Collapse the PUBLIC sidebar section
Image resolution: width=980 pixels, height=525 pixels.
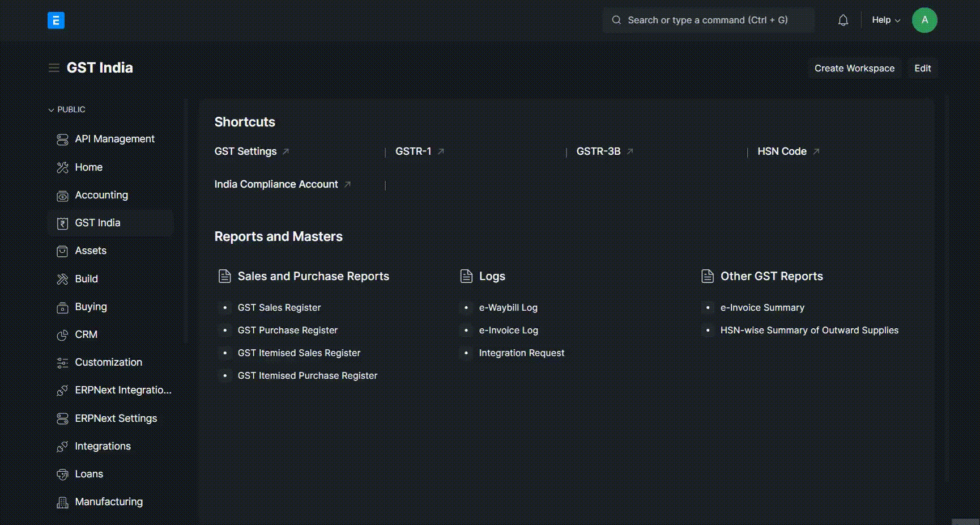click(x=67, y=109)
